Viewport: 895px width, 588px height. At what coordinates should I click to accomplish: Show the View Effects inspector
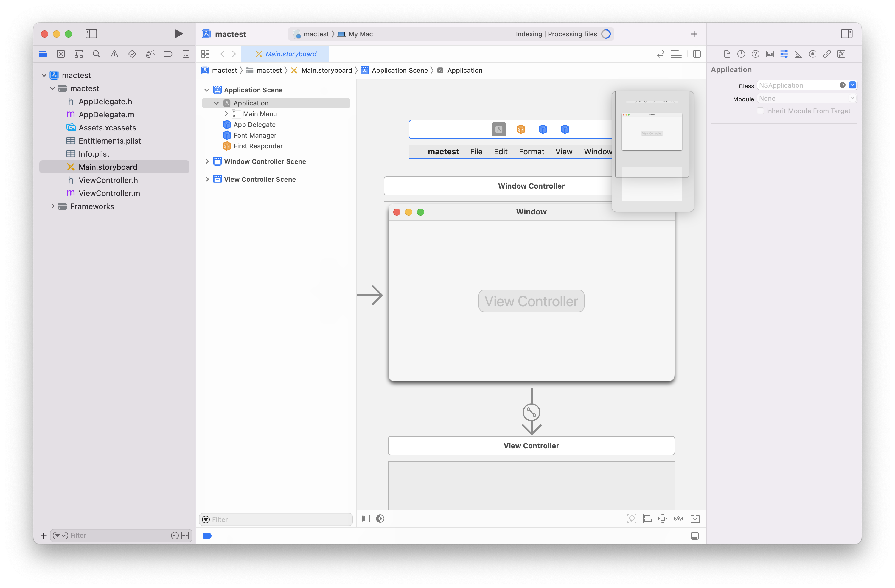pyautogui.click(x=841, y=54)
